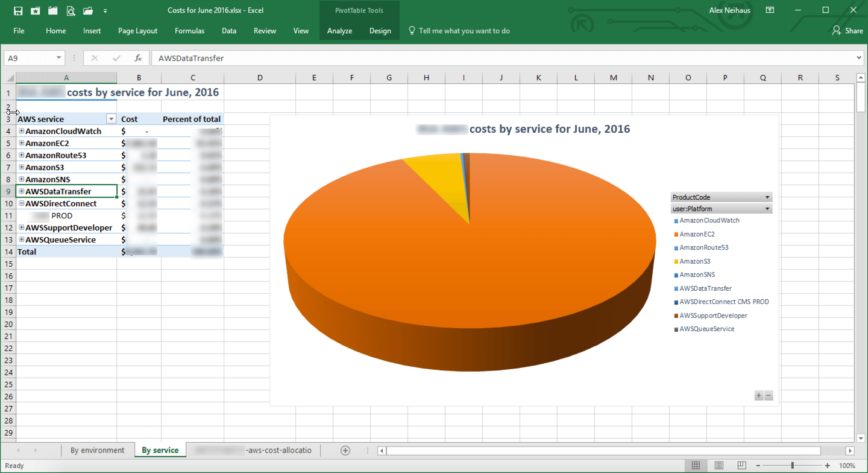Collapse the AWSDirectConnect pivot row
Viewport: 868px width, 473px height.
pos(22,203)
